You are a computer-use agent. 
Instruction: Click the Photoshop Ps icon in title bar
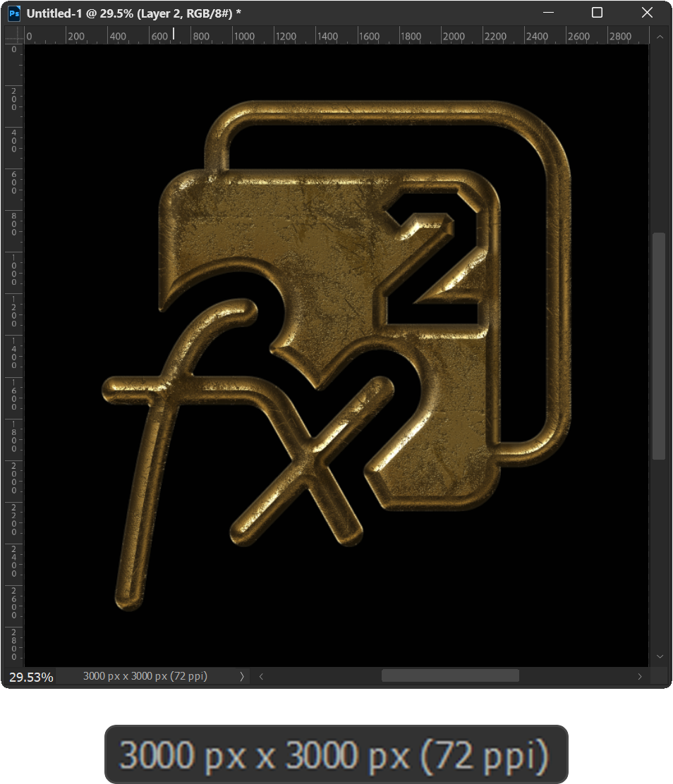click(x=14, y=13)
